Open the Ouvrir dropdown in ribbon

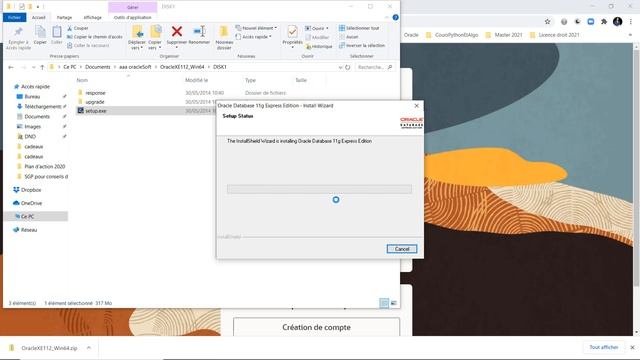[x=317, y=28]
